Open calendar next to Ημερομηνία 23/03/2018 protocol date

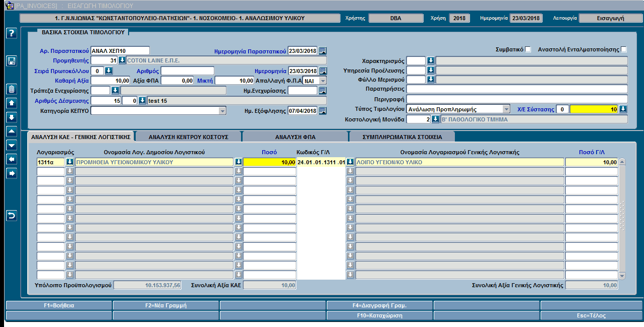coord(323,71)
